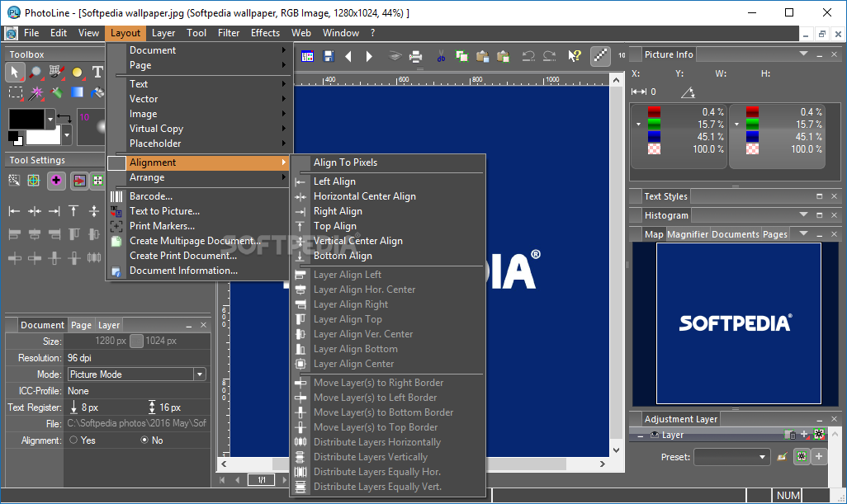The image size is (847, 504).
Task: Open the Picture Info panel menu triangle
Action: (803, 54)
